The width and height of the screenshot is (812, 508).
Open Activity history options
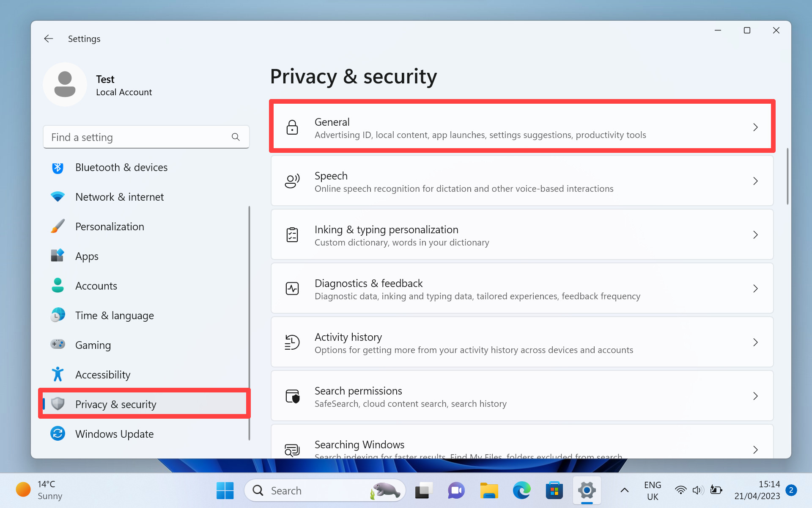coord(522,342)
